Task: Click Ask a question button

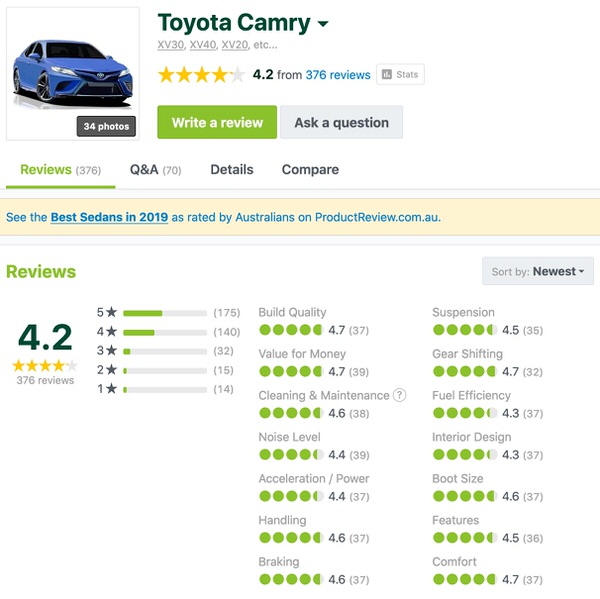Action: tap(341, 122)
